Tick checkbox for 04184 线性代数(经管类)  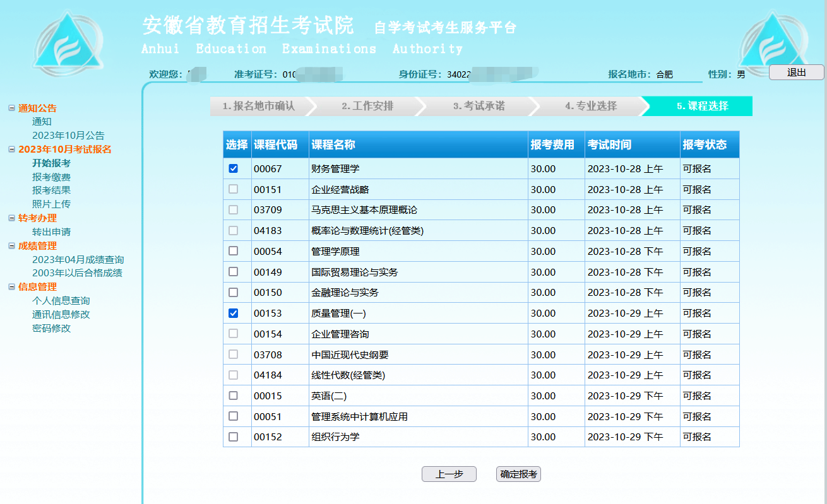pyautogui.click(x=234, y=375)
